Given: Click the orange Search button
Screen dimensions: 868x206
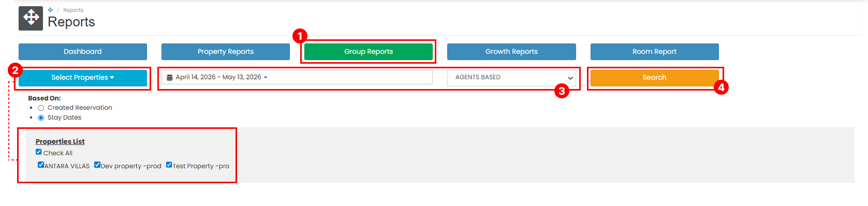Looking at the screenshot, I should (654, 78).
